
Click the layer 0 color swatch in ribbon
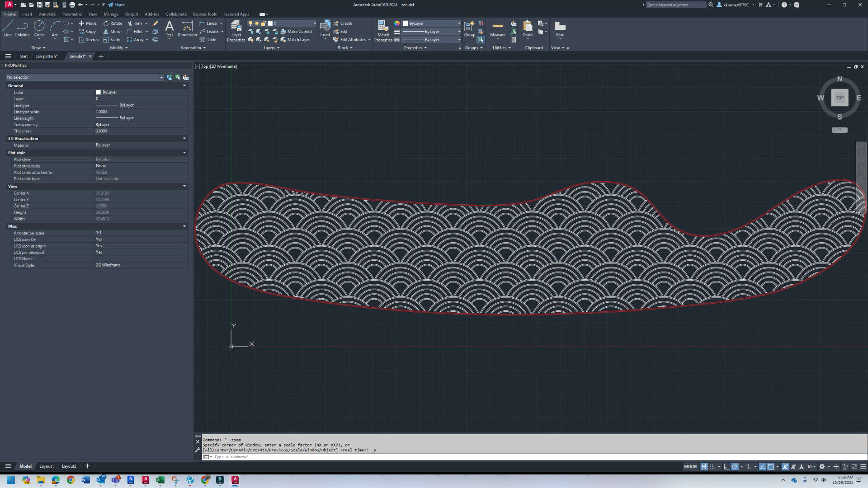270,23
